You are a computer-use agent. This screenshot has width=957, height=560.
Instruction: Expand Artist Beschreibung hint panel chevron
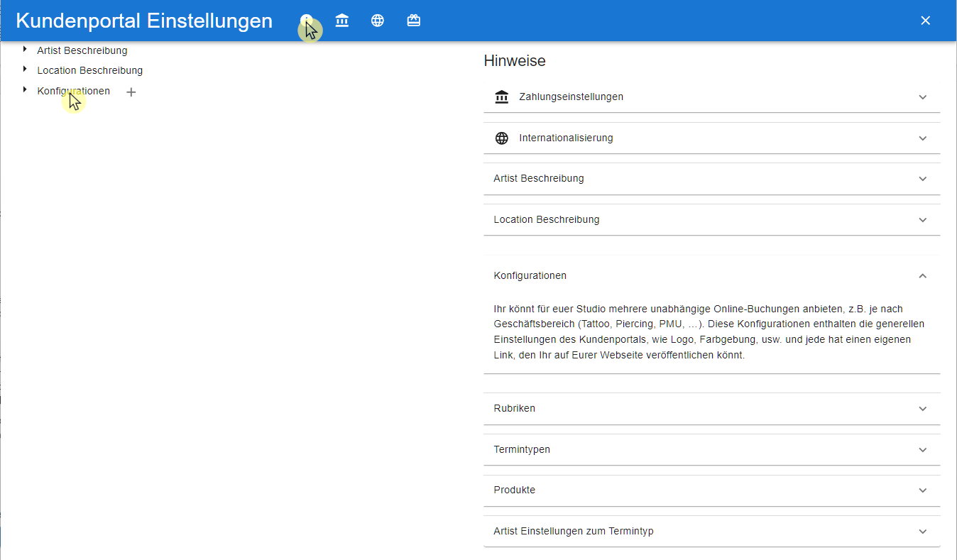pyautogui.click(x=922, y=179)
